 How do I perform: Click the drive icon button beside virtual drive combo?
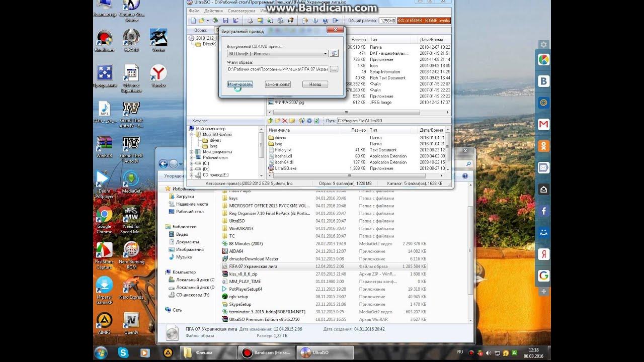pos(335,53)
